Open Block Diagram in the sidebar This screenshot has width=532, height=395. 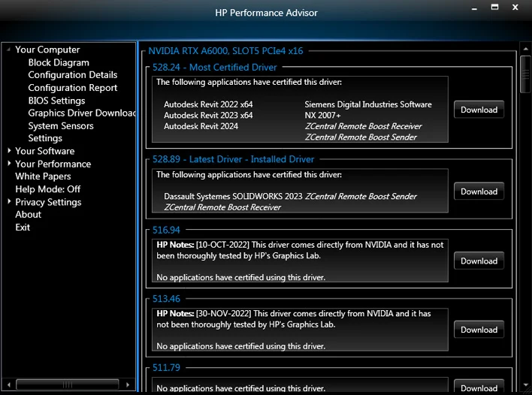point(59,62)
